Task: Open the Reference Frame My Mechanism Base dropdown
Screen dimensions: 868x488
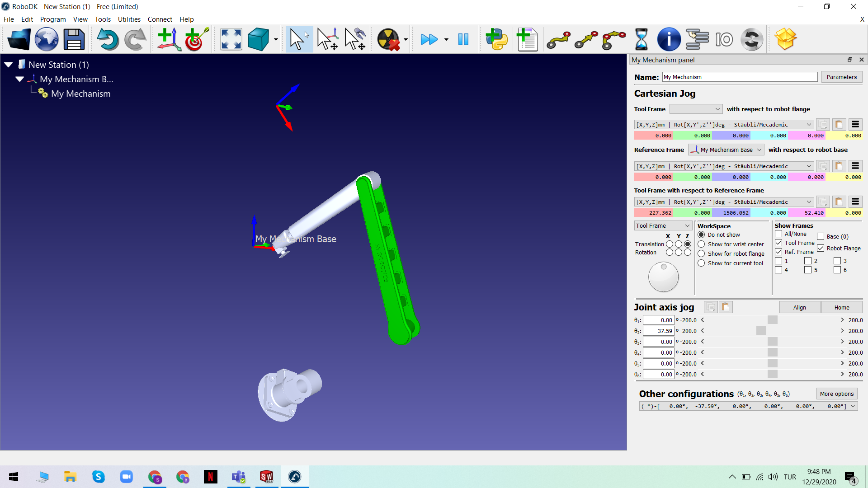Action: coord(726,150)
